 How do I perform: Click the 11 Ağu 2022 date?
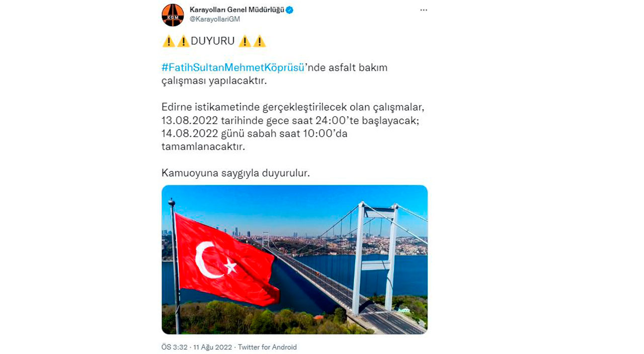pos(213,347)
